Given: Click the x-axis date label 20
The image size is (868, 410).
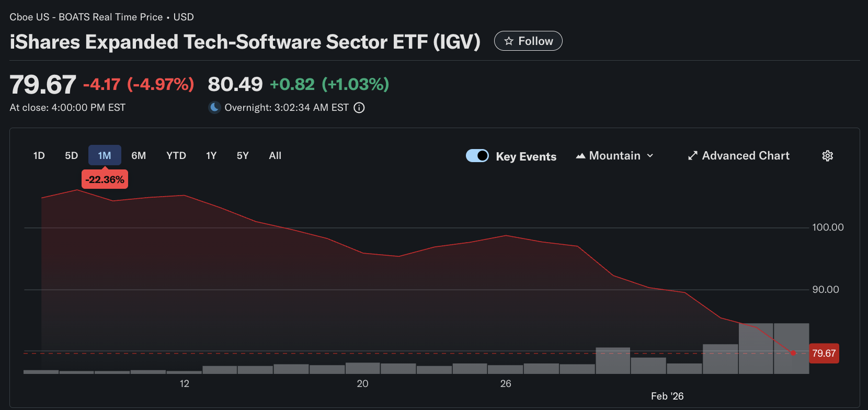Looking at the screenshot, I should tap(362, 384).
